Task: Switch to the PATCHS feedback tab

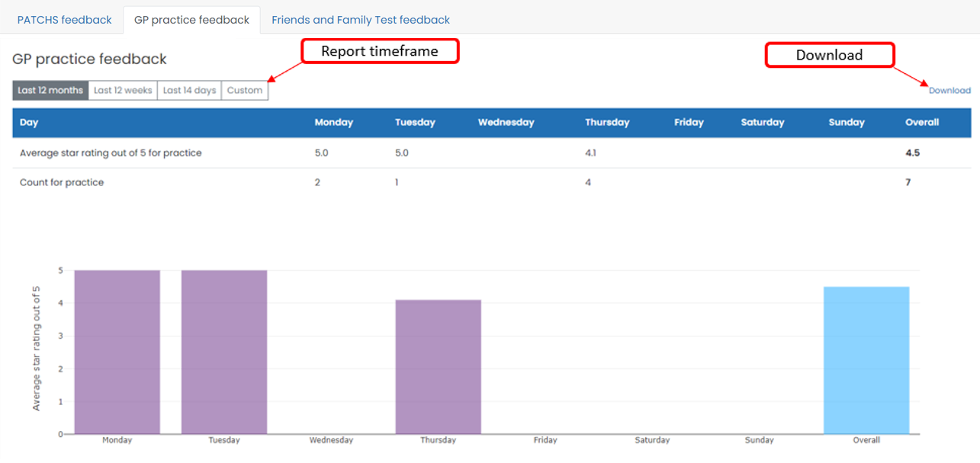Action: tap(64, 20)
